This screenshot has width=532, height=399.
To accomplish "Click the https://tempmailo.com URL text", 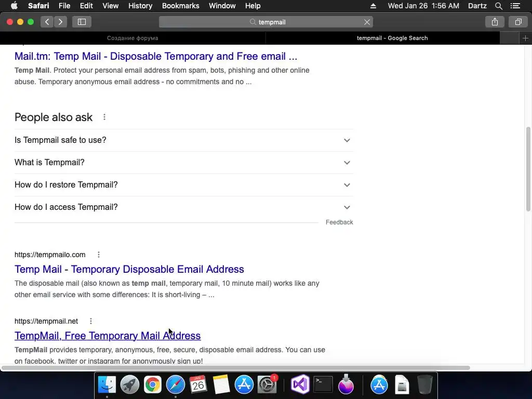I will click(x=50, y=255).
